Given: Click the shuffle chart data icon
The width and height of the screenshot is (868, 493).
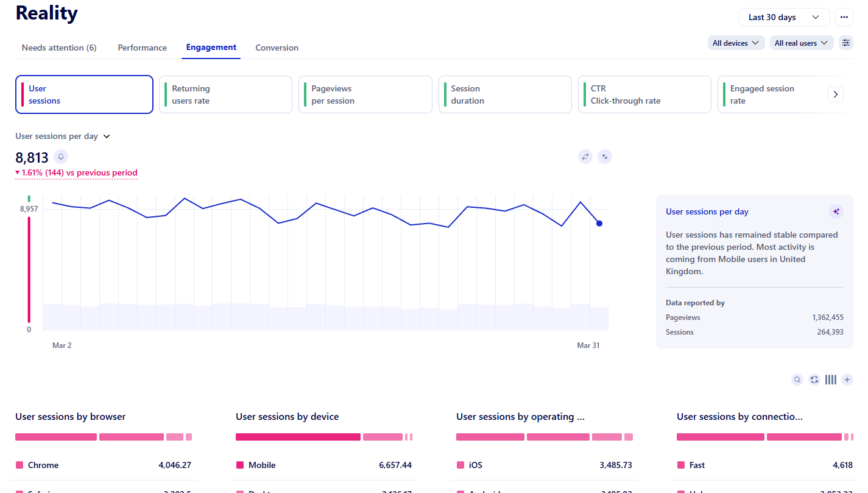Looking at the screenshot, I should pyautogui.click(x=814, y=380).
